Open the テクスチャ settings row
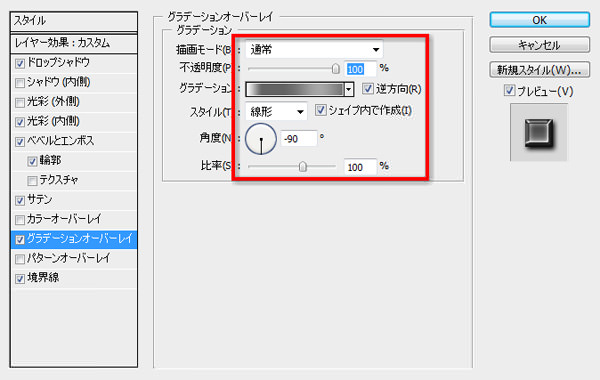 pos(74,180)
